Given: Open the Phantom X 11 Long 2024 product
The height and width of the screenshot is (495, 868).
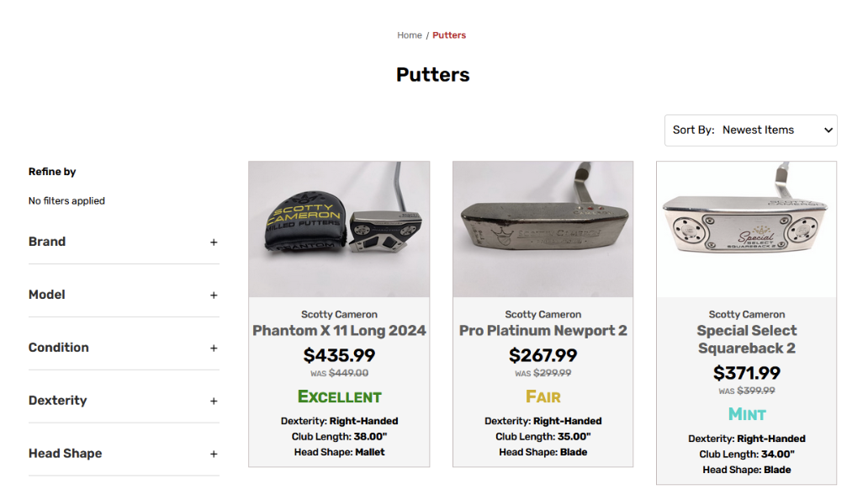Looking at the screenshot, I should point(339,330).
